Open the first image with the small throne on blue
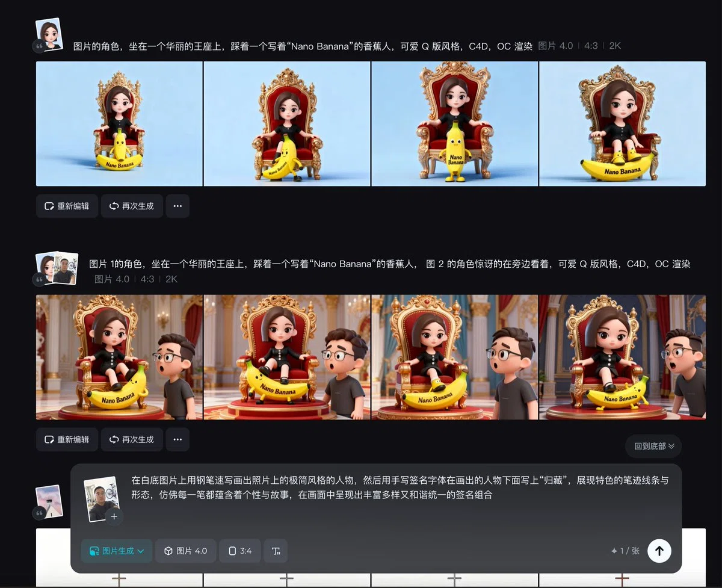 point(119,124)
